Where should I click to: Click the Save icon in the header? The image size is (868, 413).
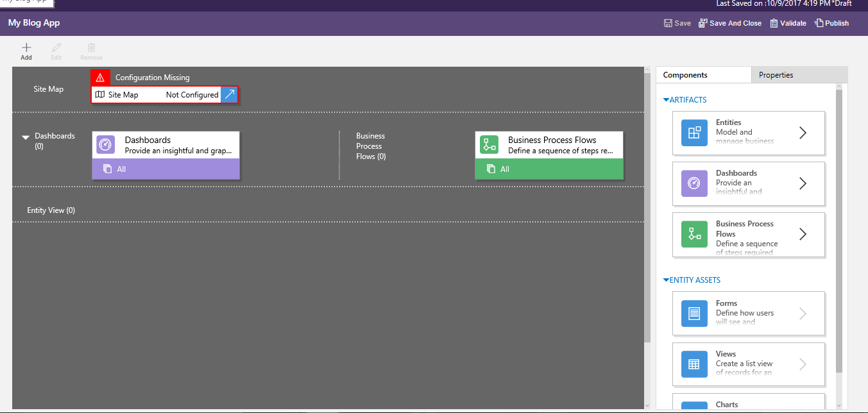[x=667, y=22]
